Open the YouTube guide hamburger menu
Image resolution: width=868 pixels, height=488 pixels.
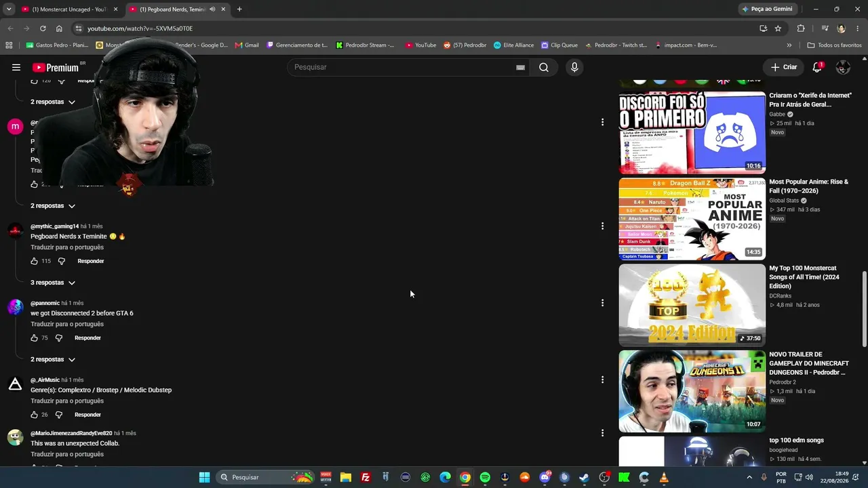(16, 67)
